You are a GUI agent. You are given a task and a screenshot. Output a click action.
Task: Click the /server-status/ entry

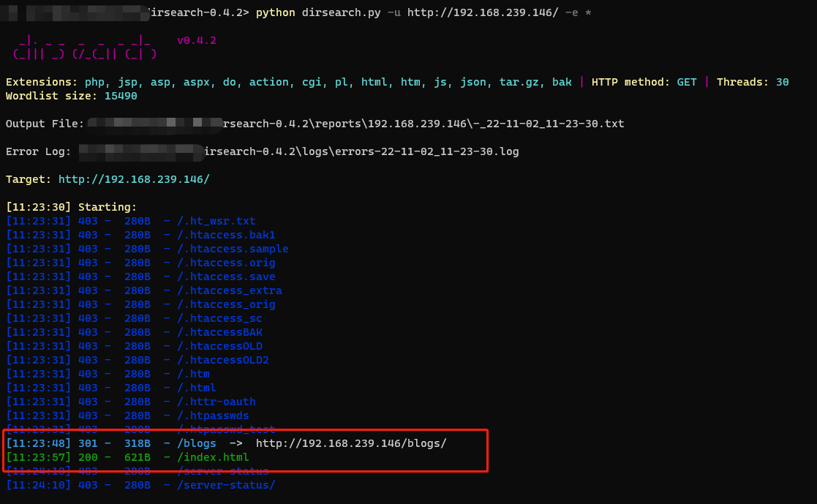coord(226,485)
